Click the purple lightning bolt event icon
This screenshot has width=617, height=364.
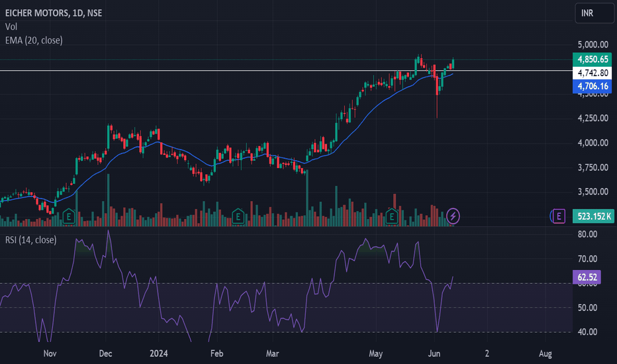pos(453,216)
